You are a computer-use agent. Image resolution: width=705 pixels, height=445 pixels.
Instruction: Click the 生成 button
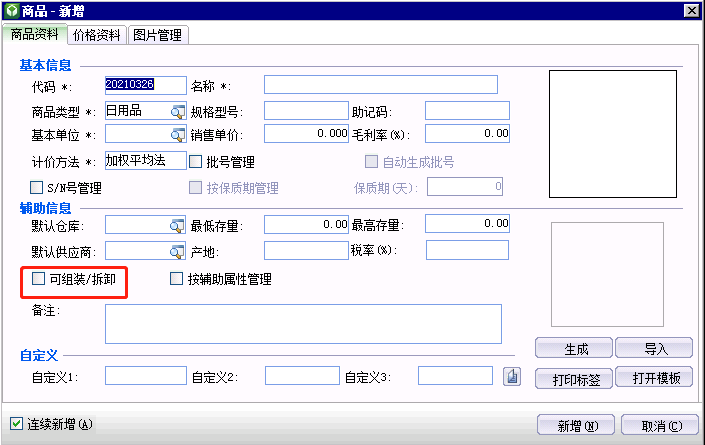574,348
